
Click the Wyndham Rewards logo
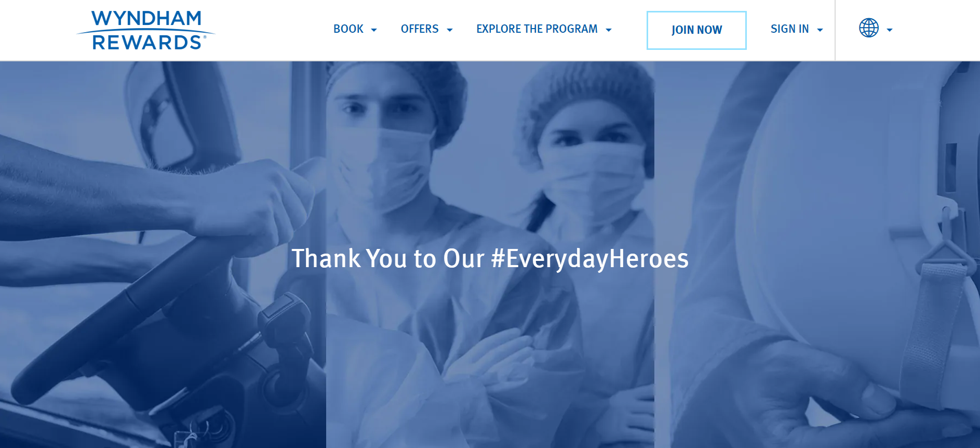click(x=146, y=30)
